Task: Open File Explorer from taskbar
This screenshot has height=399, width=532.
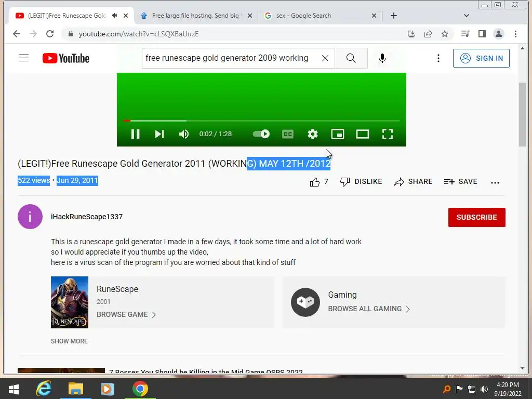Action: coord(76,389)
